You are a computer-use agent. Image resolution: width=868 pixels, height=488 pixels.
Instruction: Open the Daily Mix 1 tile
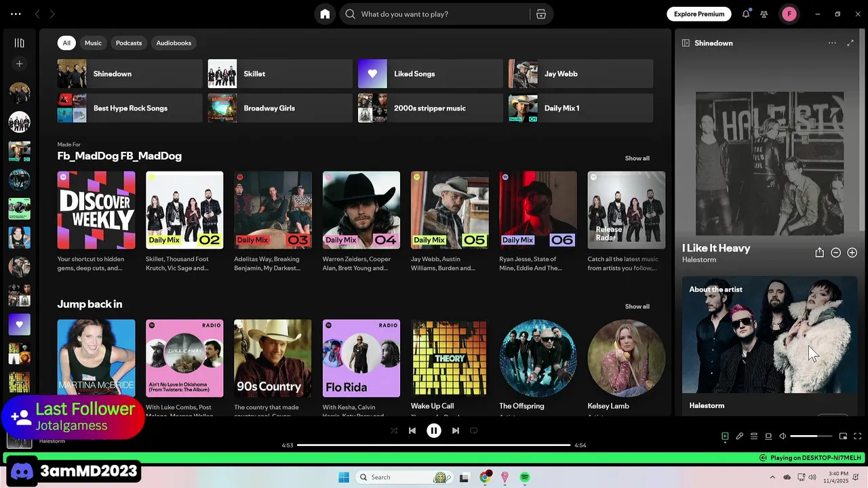pos(581,108)
